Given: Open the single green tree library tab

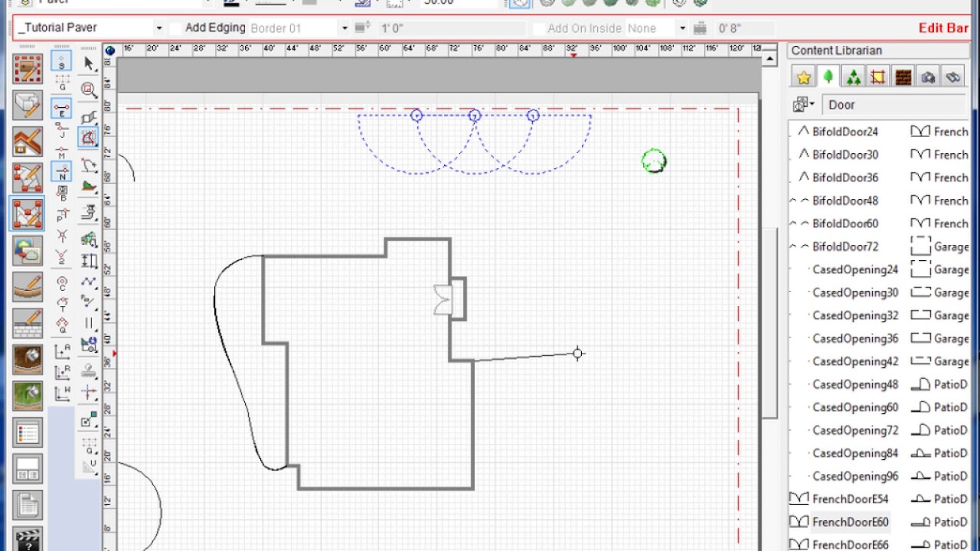Looking at the screenshot, I should pos(828,77).
